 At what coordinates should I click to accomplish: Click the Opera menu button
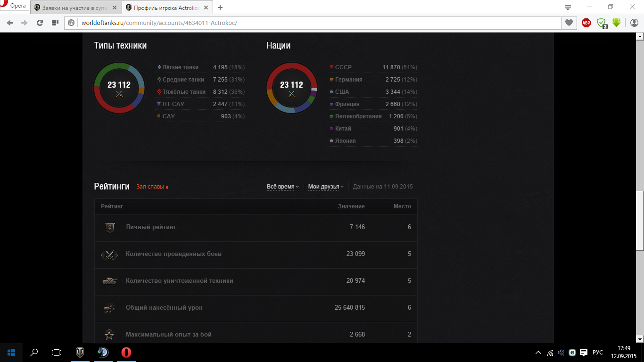(14, 6)
